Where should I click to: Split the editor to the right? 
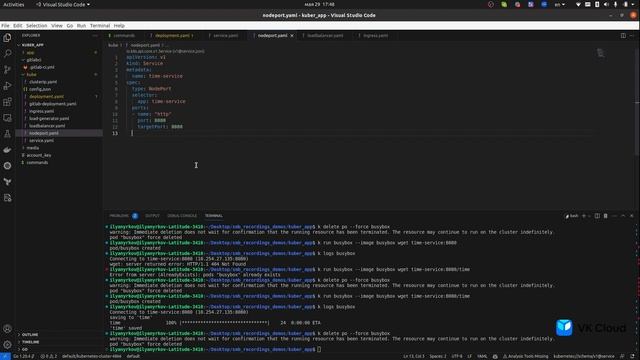click(x=623, y=36)
